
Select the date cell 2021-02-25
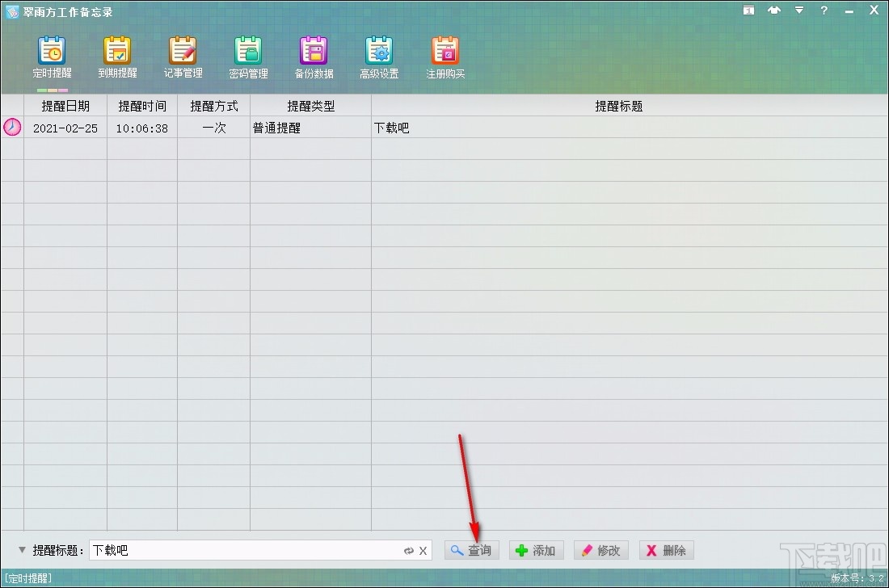65,128
